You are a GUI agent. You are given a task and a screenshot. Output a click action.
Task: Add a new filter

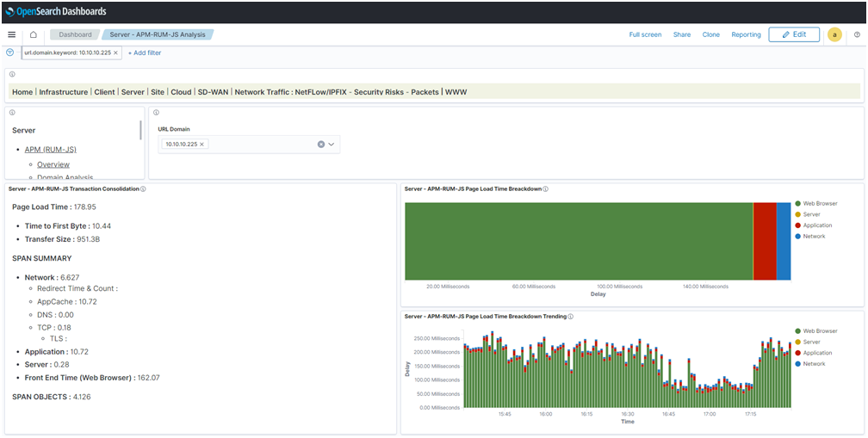point(145,53)
